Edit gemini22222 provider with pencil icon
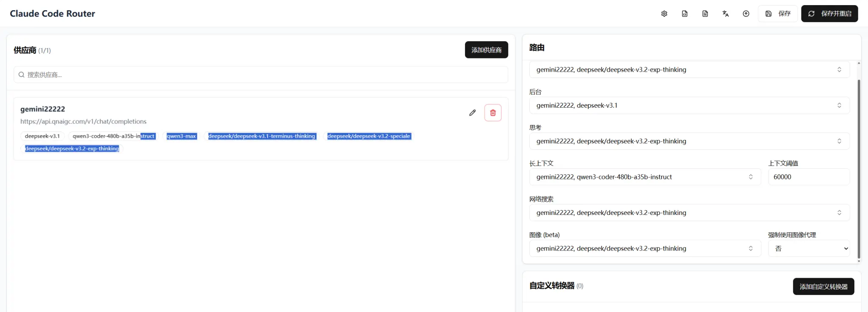Image resolution: width=868 pixels, height=312 pixels. pos(473,113)
